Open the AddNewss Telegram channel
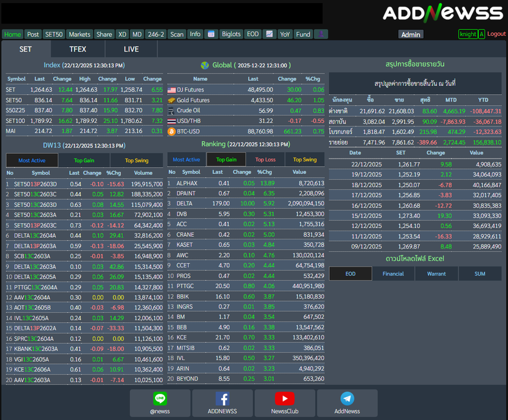 pos(347,403)
